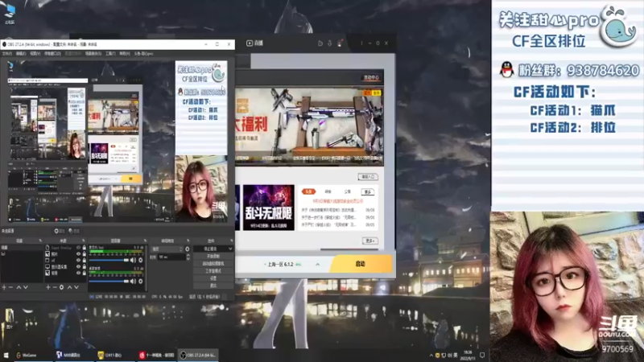Open the Edit menu in OBS
The width and height of the screenshot is (644, 362).
click(x=21, y=54)
